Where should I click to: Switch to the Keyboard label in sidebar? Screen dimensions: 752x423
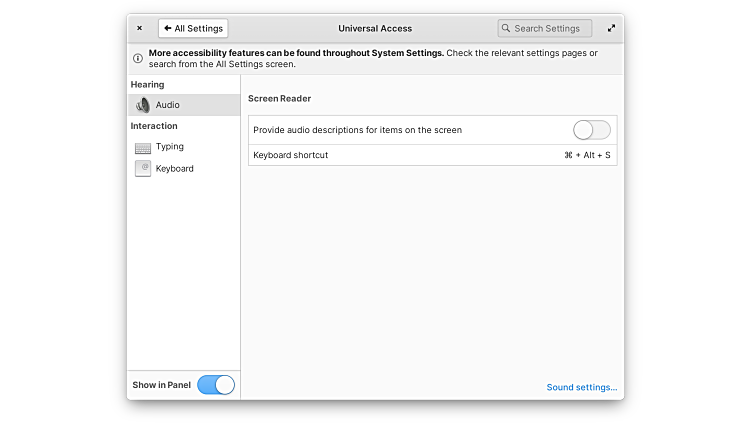(x=175, y=169)
